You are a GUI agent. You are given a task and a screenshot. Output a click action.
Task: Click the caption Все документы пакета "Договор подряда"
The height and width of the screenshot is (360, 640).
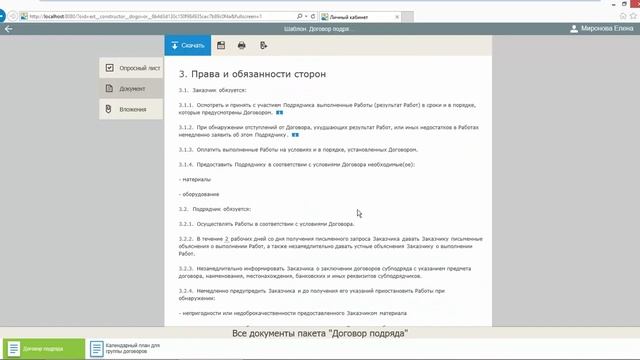pos(320,333)
